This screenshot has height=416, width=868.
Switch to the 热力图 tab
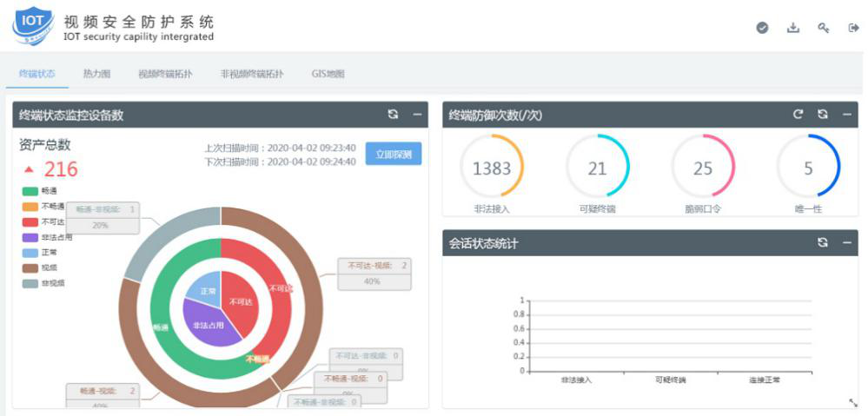[96, 74]
